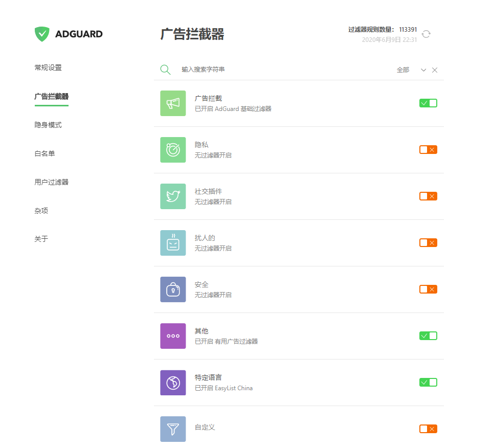492x448 pixels.
Task: Turn off the 特定语言 toggle
Action: [428, 383]
